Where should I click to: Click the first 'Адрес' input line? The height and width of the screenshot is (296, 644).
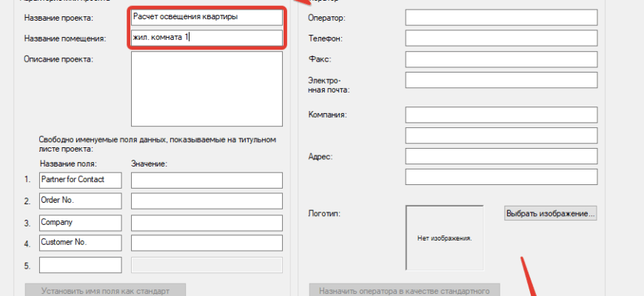501,156
